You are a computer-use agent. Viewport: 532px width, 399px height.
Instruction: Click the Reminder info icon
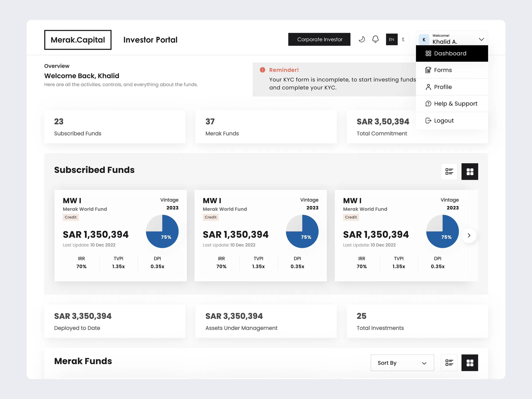(262, 70)
